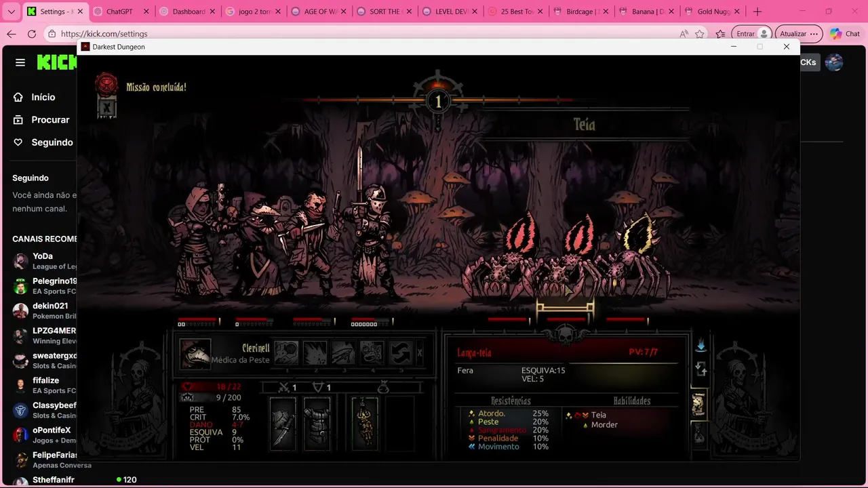
Task: Click the armor level shield icon
Action: (317, 387)
